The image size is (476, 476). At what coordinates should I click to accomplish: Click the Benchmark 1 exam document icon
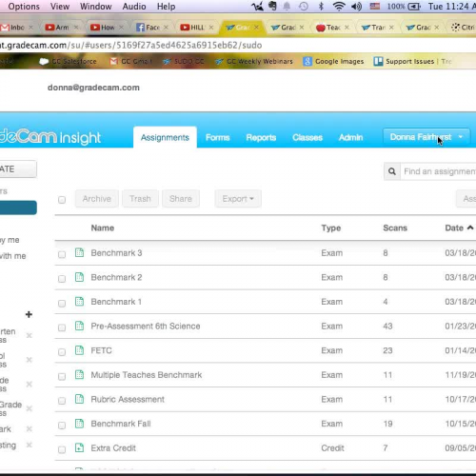click(x=79, y=301)
